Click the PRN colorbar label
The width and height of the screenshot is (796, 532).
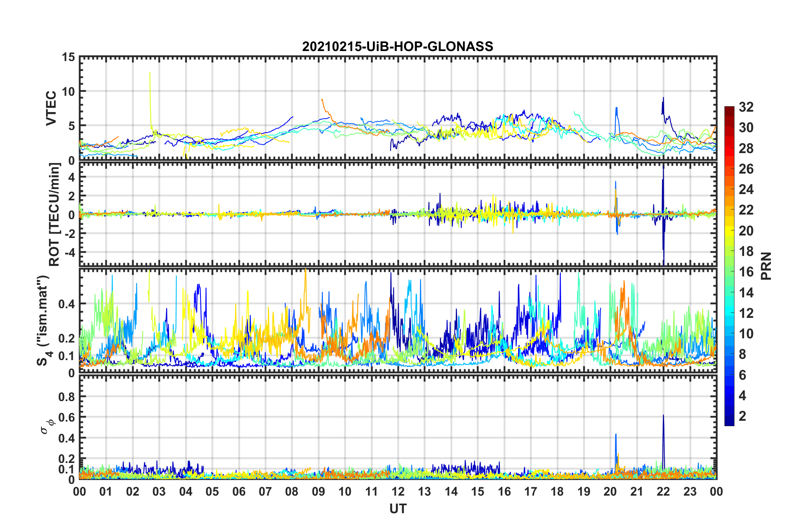click(766, 266)
